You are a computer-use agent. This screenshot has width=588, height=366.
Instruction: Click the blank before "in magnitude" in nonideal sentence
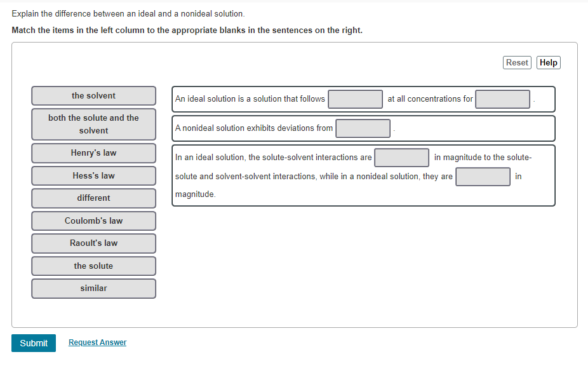coord(483,177)
